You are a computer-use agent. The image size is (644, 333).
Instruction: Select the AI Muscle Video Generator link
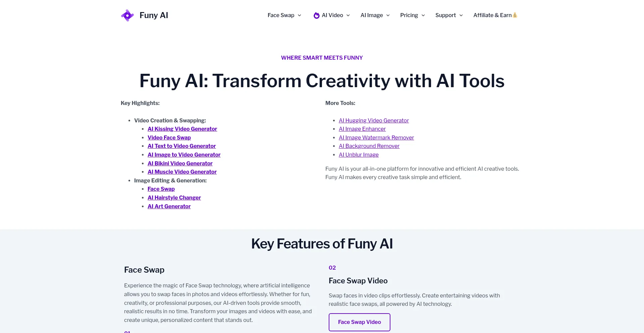tap(182, 172)
